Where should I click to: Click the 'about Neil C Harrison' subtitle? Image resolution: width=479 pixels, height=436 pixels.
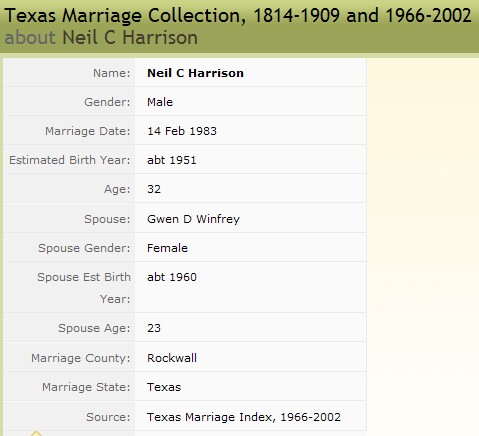tap(101, 37)
